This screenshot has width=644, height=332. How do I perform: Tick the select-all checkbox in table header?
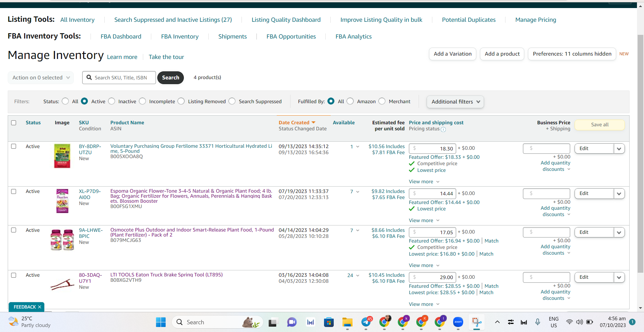[x=14, y=123]
